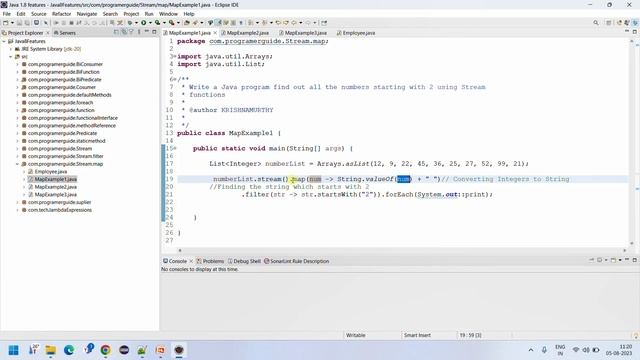Collapse the com.programerguide.Stream.map package

[18, 164]
